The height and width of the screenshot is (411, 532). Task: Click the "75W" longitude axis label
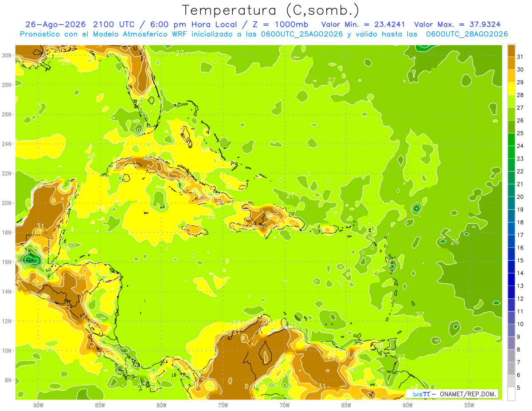[223, 405]
